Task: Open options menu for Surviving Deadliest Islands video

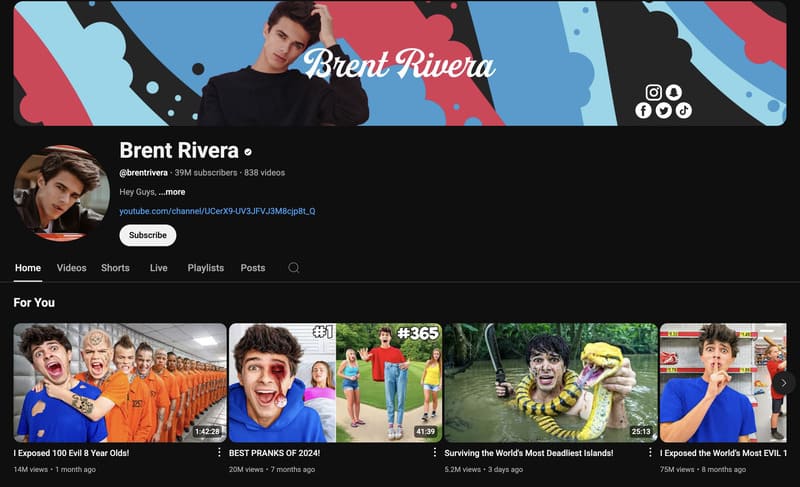Action: click(x=650, y=452)
